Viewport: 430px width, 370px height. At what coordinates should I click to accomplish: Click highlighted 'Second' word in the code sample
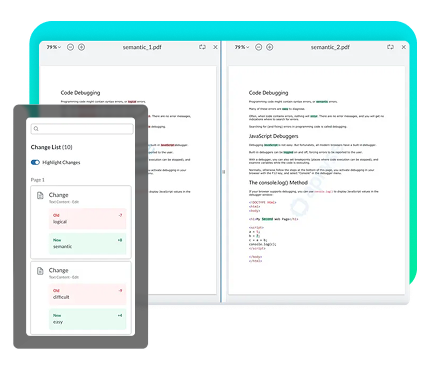click(267, 219)
